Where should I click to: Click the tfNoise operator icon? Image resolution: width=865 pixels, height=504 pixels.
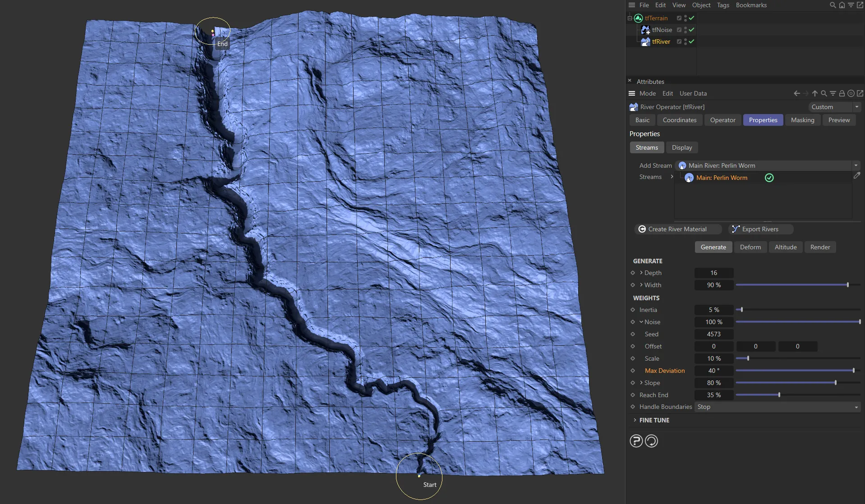click(x=645, y=30)
